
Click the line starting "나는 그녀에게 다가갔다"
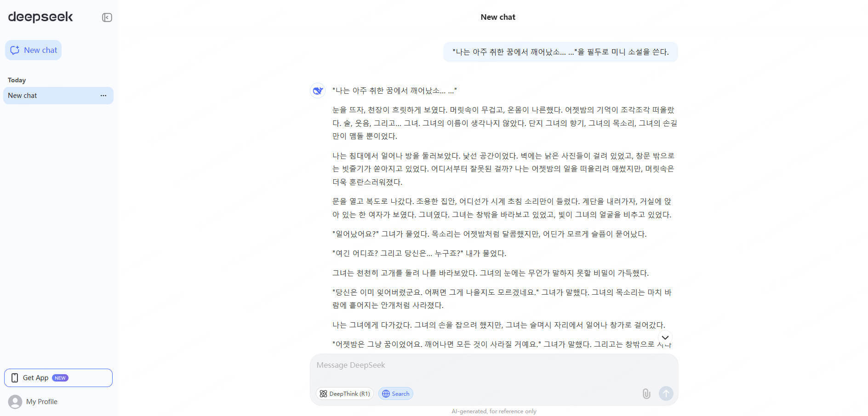[x=499, y=325]
